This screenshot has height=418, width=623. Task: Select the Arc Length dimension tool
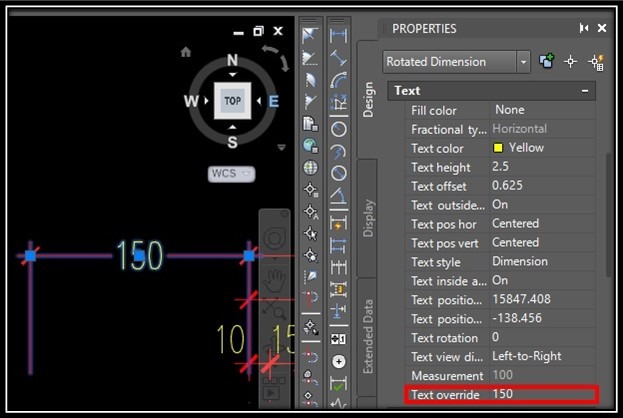pyautogui.click(x=338, y=80)
